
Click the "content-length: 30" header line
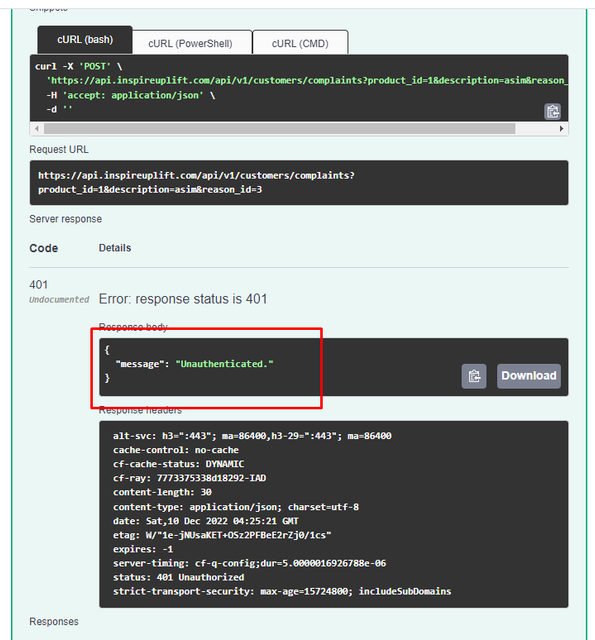(x=162, y=492)
